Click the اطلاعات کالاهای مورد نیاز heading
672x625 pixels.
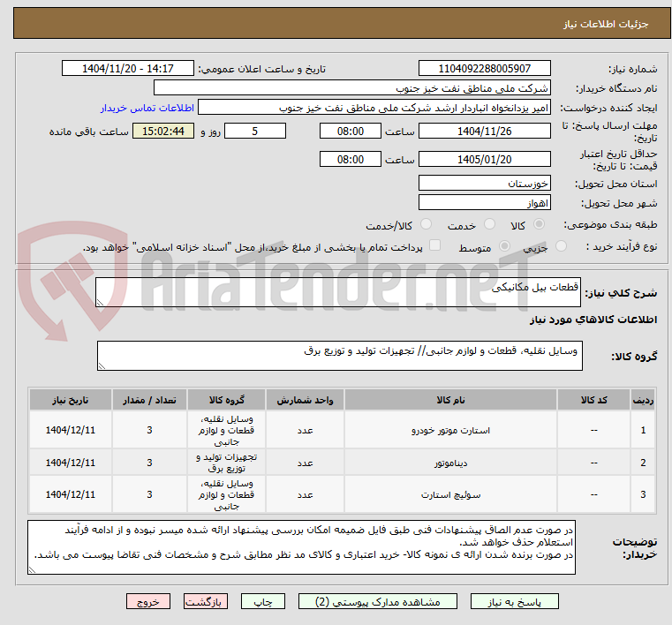tap(593, 320)
